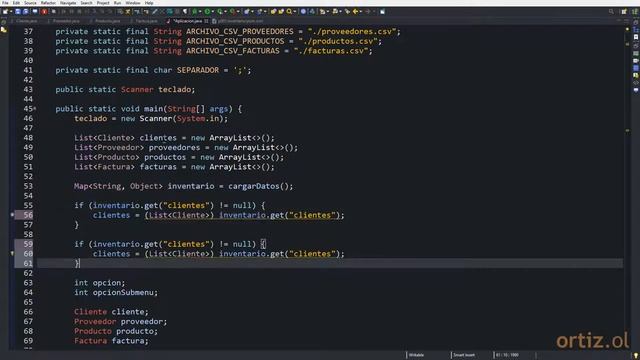Image resolution: width=640 pixels, height=360 pixels.
Task: Expand the Back history dropdown arrow
Action: (361, 11)
